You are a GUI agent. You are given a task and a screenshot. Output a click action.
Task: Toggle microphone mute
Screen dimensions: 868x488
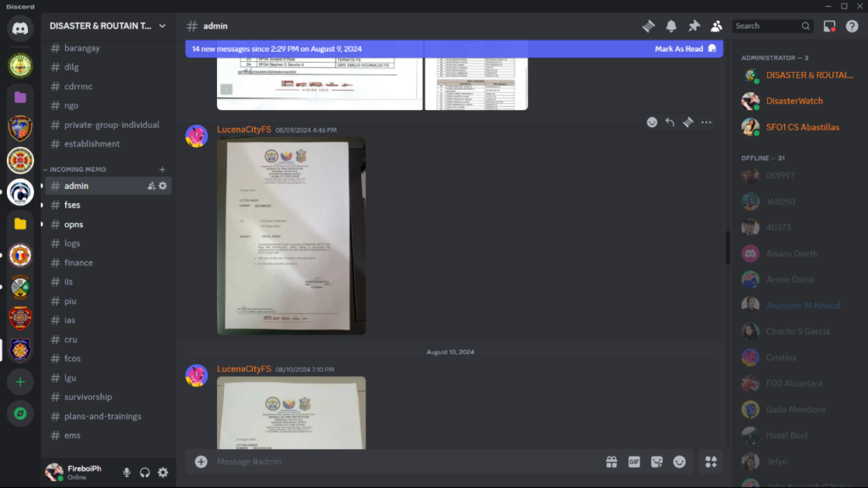127,473
